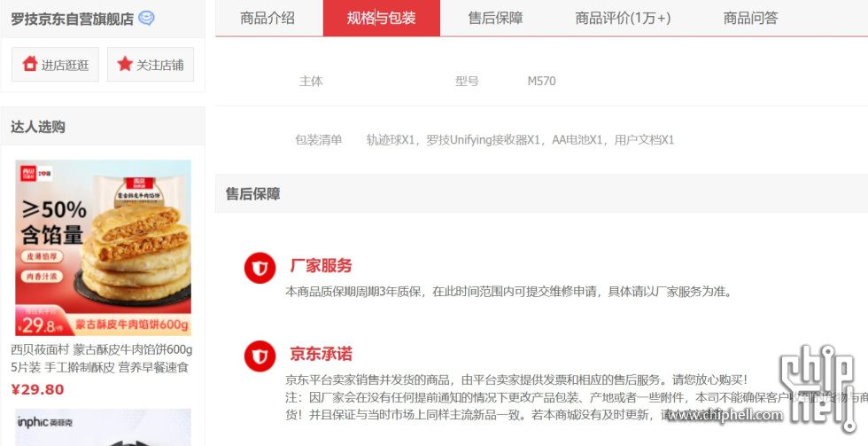Open the inphic 英菲克 product thumbnail
Viewport: 868px width, 446px height.
[103, 427]
